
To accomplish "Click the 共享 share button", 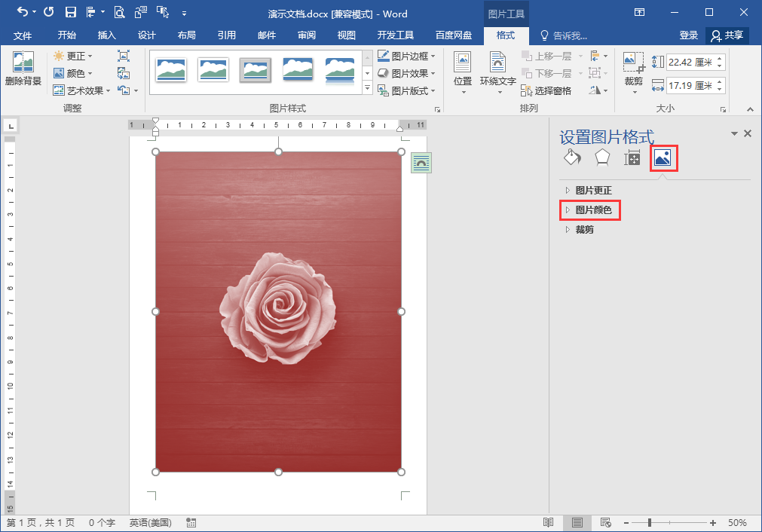I will tap(727, 35).
